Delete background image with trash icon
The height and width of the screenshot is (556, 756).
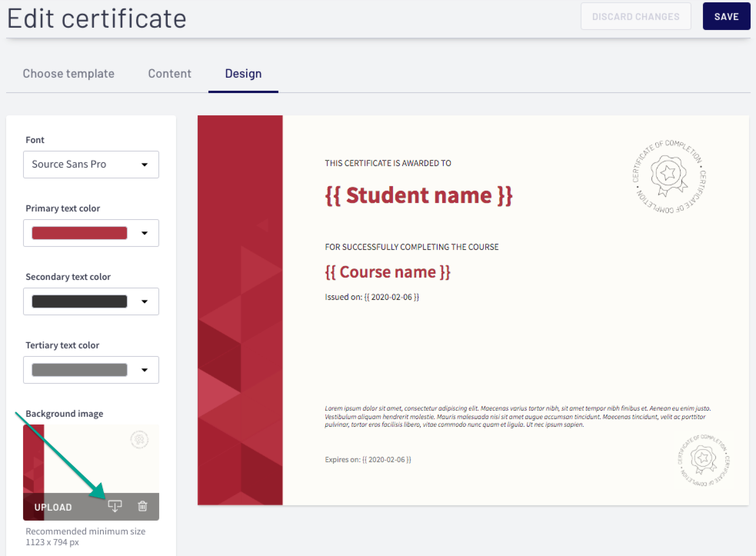pyautogui.click(x=143, y=506)
